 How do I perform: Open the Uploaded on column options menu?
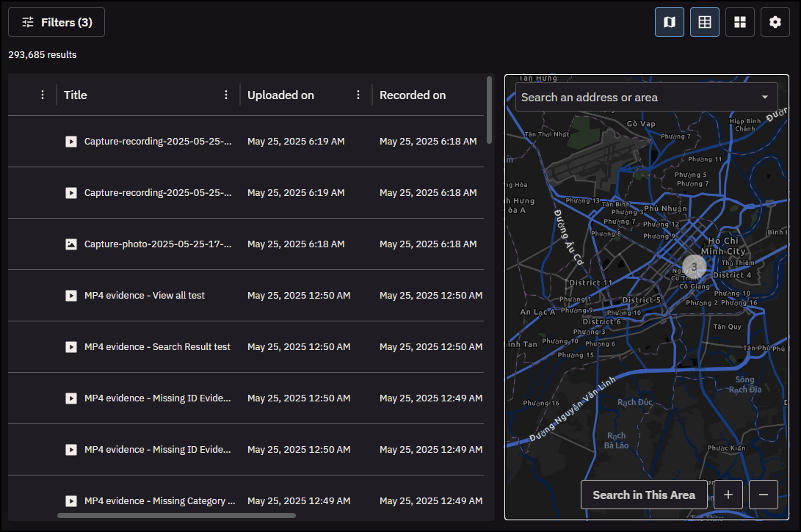tap(358, 95)
